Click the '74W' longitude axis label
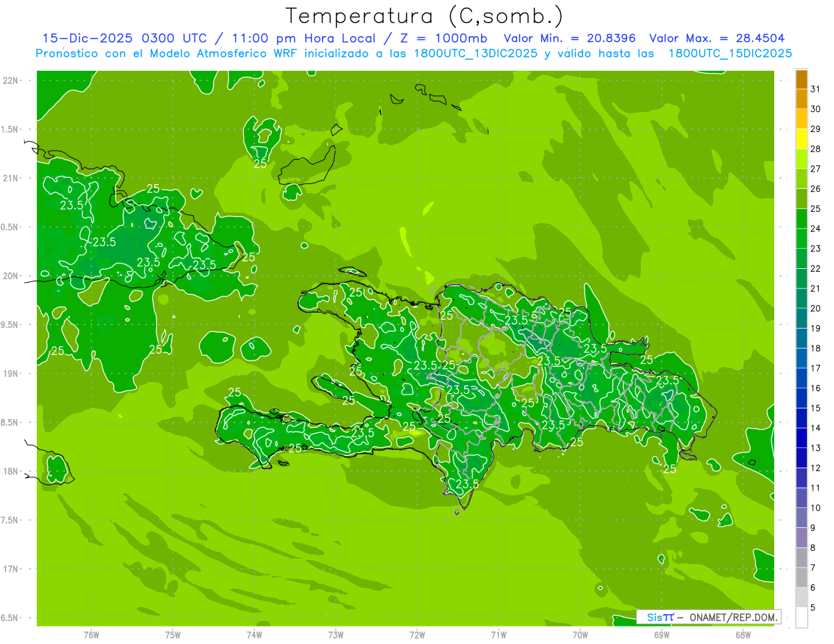834x644 pixels. click(254, 634)
